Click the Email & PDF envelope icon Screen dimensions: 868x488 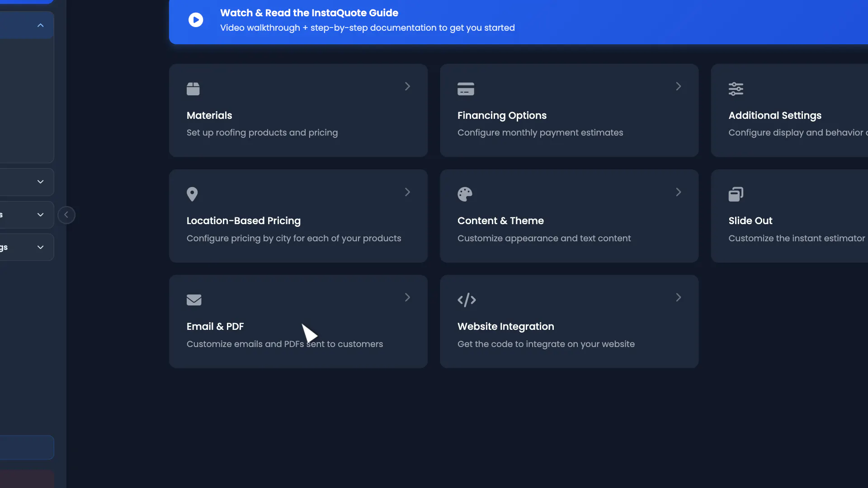click(x=194, y=300)
